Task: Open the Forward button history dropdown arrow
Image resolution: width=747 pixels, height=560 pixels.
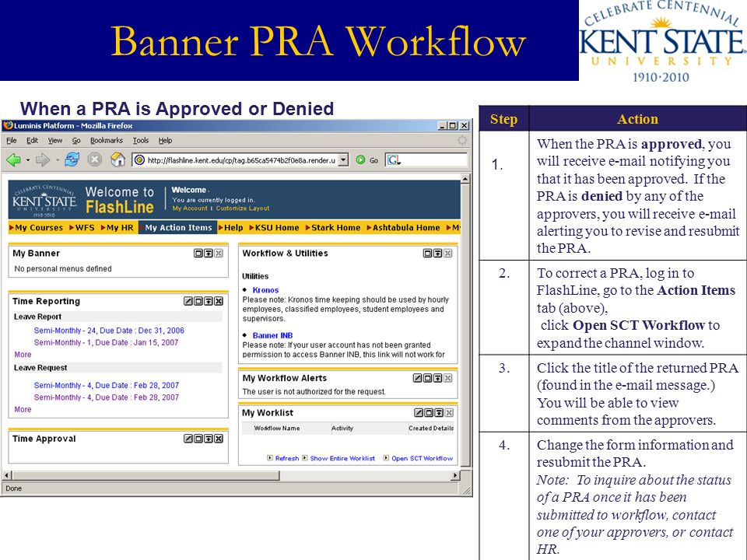Action: pyautogui.click(x=57, y=160)
